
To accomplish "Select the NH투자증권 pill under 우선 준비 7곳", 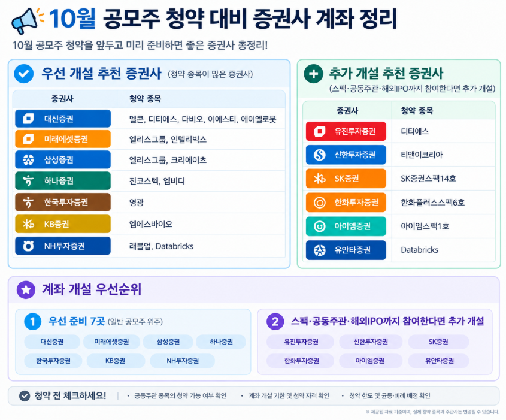I will (x=183, y=361).
